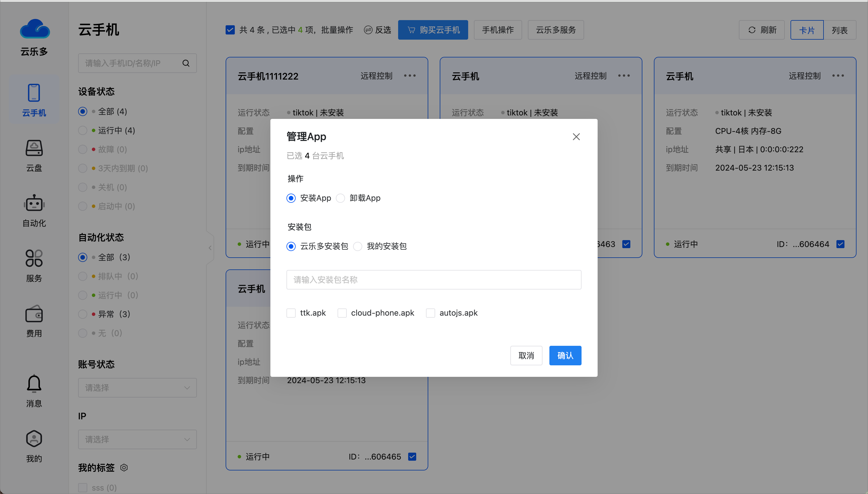Image resolution: width=868 pixels, height=494 pixels.
Task: Click 刷新 refresh button
Action: click(762, 30)
